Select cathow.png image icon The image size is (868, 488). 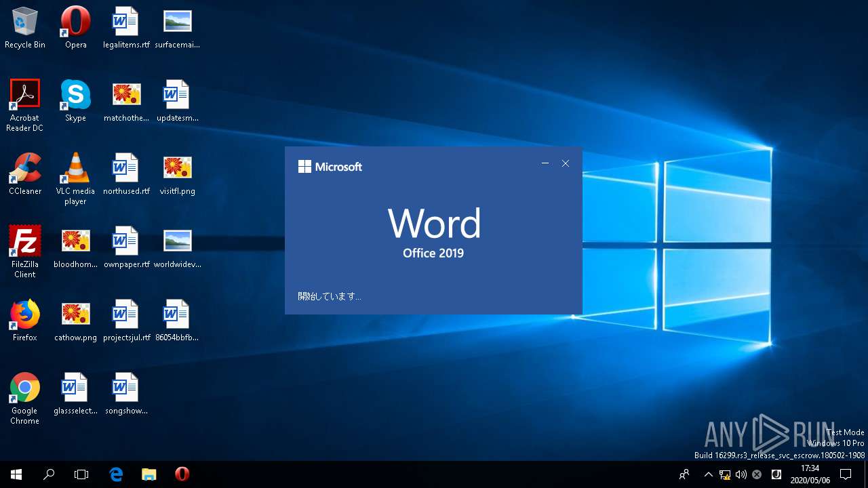coord(75,320)
